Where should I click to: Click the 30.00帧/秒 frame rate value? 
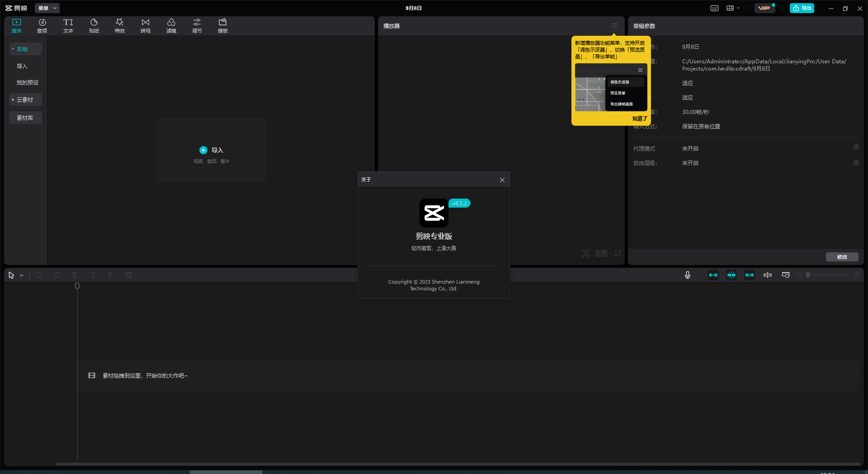696,112
